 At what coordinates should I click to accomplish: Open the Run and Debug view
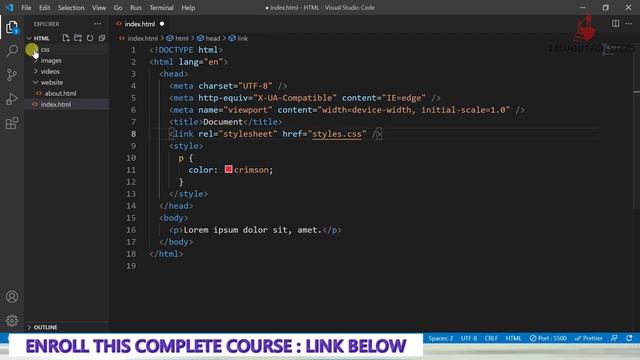pos(12,99)
